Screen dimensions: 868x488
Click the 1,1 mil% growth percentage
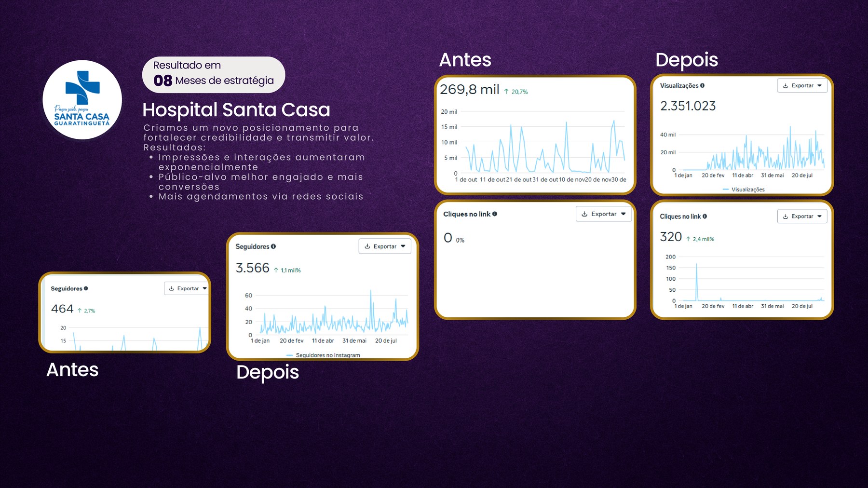coord(291,271)
